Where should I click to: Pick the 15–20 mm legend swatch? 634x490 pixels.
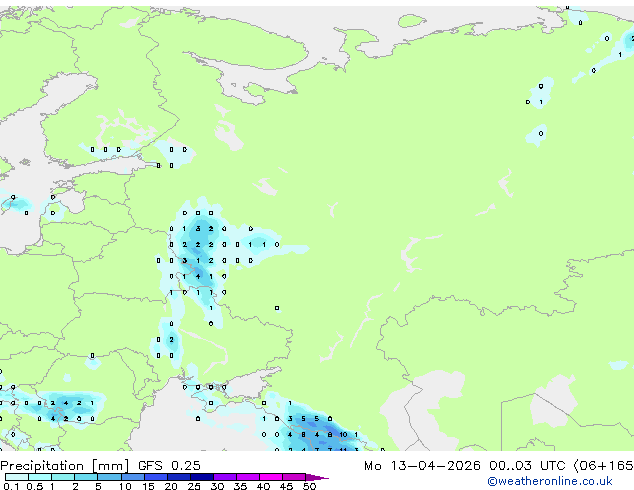156,477
